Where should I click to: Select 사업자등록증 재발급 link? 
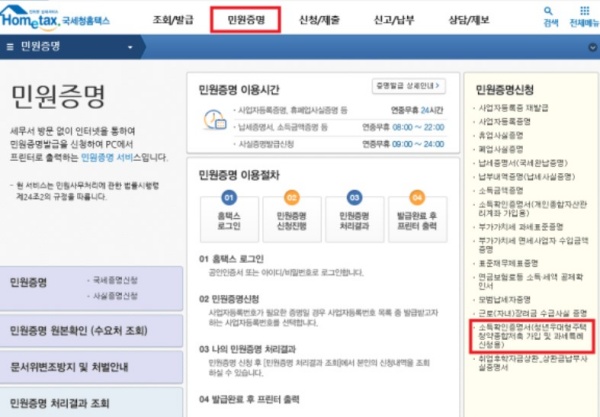(513, 108)
